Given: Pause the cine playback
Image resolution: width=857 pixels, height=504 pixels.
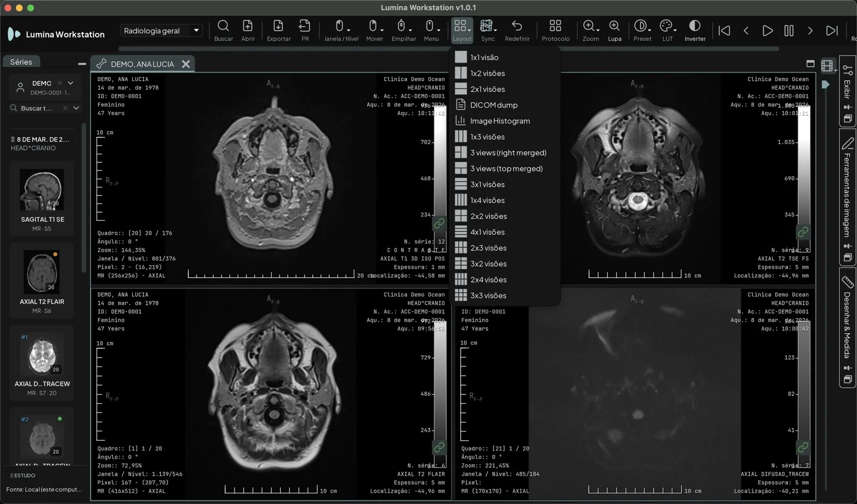Looking at the screenshot, I should 788,31.
